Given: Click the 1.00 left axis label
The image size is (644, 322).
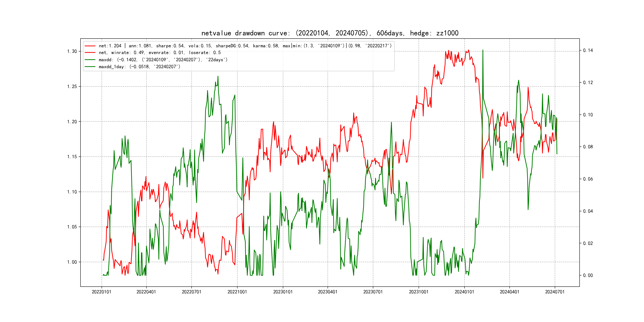Looking at the screenshot, I should (x=72, y=262).
